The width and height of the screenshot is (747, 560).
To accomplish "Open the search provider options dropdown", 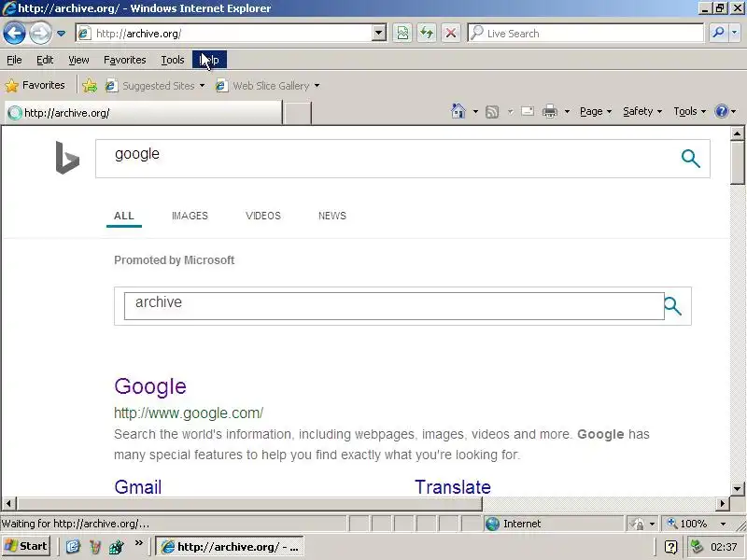I will tap(734, 33).
